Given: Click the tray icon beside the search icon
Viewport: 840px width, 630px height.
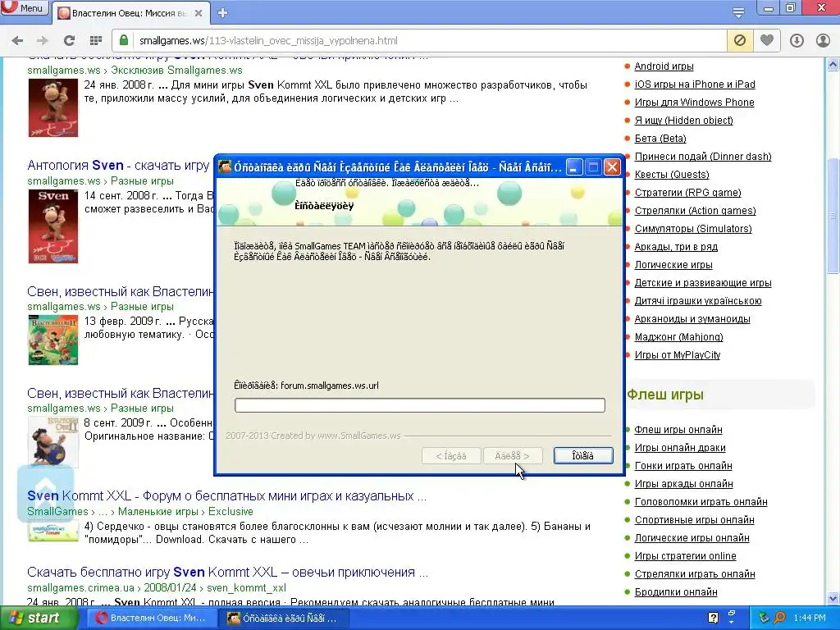Looking at the screenshot, I should (764, 619).
